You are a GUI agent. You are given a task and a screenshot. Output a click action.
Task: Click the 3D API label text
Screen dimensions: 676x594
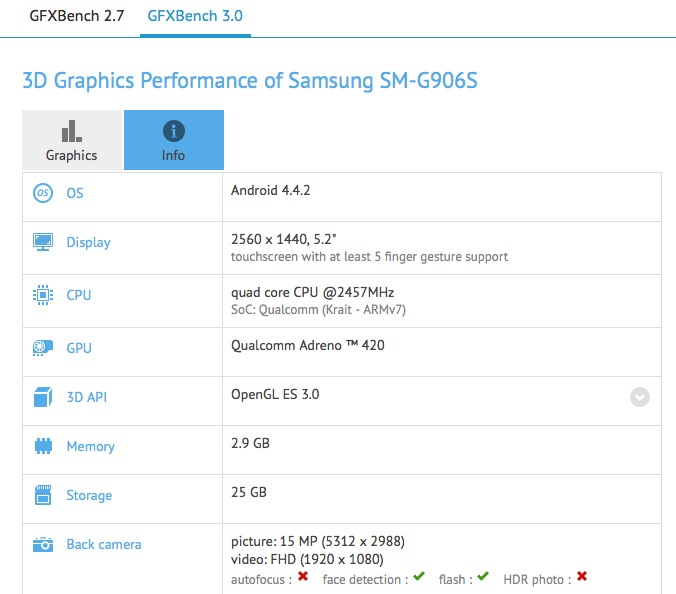click(87, 397)
